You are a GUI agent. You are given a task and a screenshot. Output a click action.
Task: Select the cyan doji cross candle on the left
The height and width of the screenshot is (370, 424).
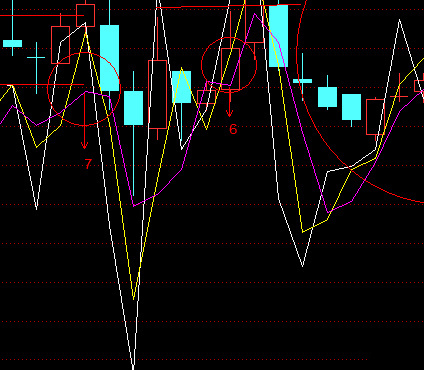click(x=36, y=68)
